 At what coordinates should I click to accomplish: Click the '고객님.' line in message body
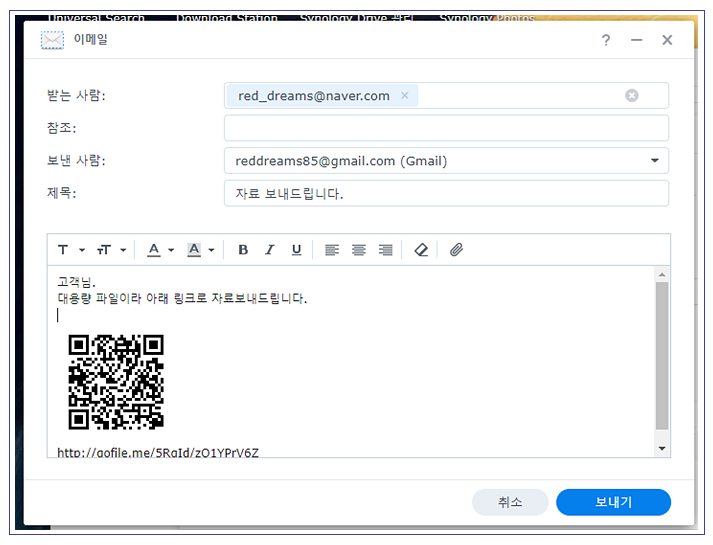[76, 282]
